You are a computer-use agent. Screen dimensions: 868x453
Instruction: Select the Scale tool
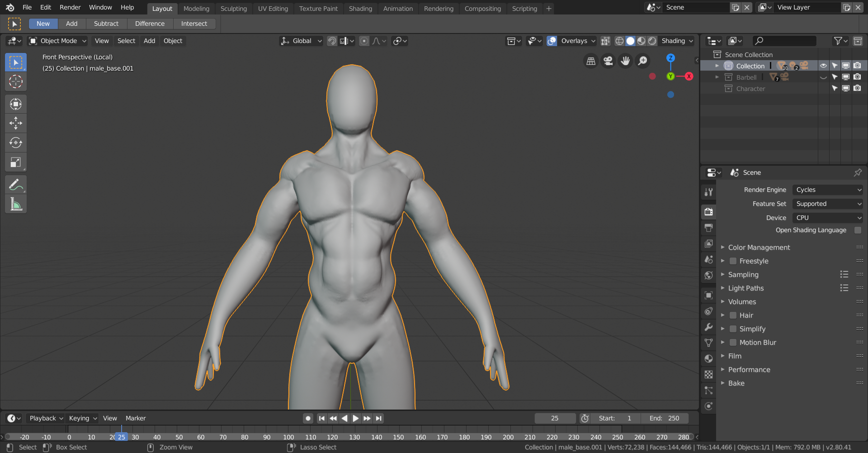(x=16, y=162)
